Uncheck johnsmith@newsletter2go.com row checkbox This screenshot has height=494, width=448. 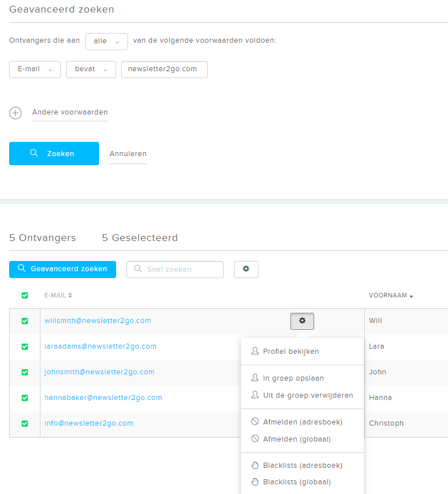(x=24, y=372)
